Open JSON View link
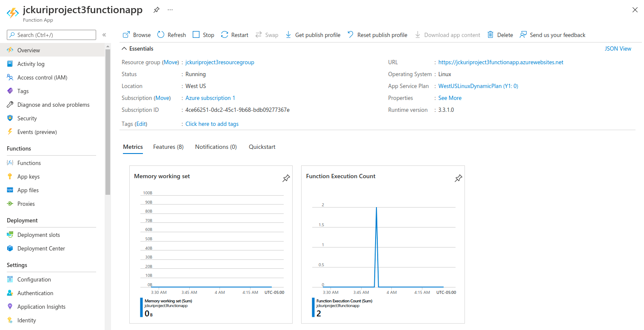Viewport: 644px width, 330px height. [x=618, y=48]
